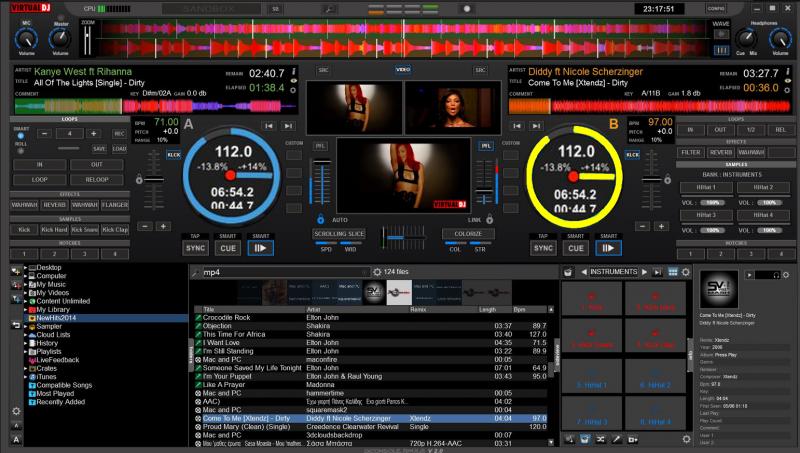Viewport: 800px width, 453px height.
Task: Open browser settings gear in left sidebar
Action: [x=16, y=411]
